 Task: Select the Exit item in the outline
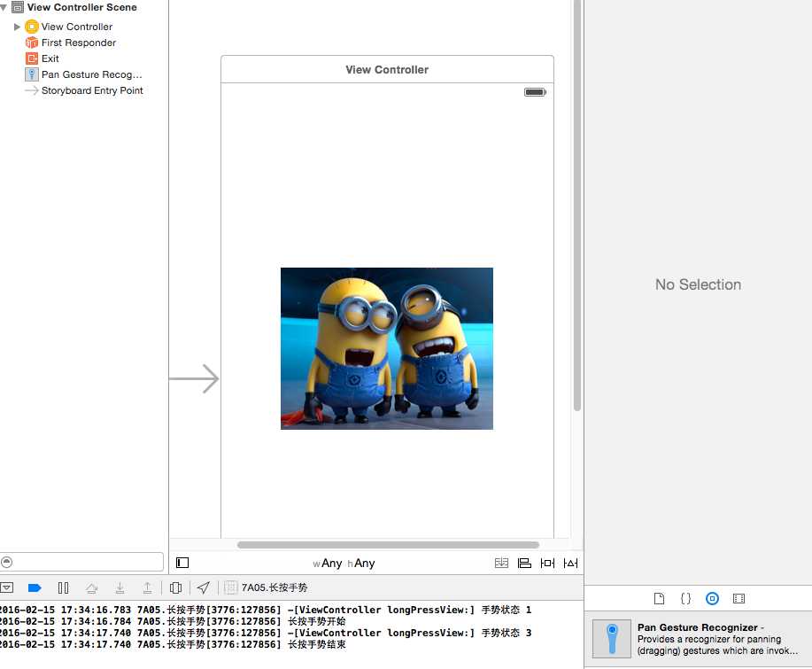click(x=50, y=58)
